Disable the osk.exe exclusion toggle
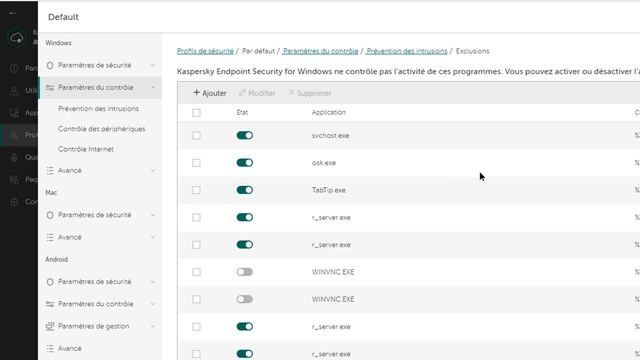 tap(245, 163)
